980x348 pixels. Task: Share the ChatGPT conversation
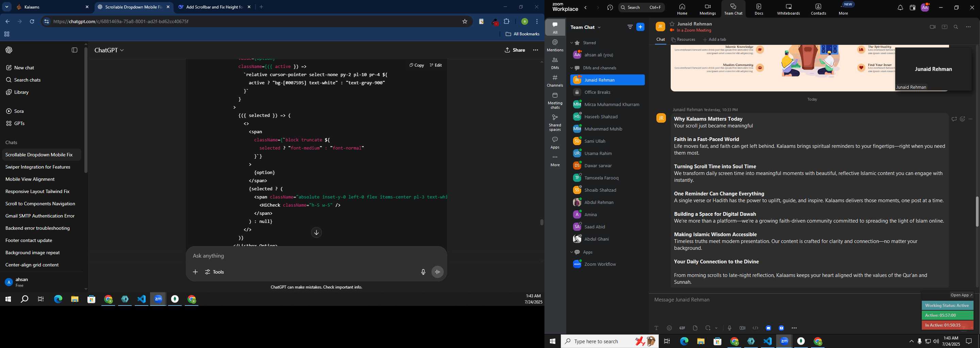coord(515,50)
